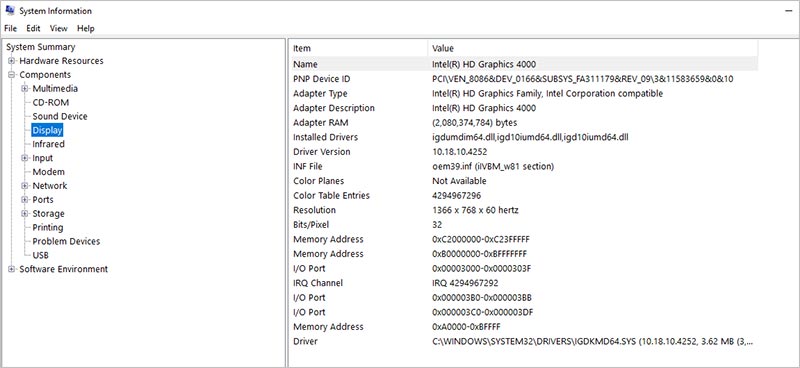Image resolution: width=800 pixels, height=368 pixels.
Task: Select the Adapter Type row
Action: (524, 93)
